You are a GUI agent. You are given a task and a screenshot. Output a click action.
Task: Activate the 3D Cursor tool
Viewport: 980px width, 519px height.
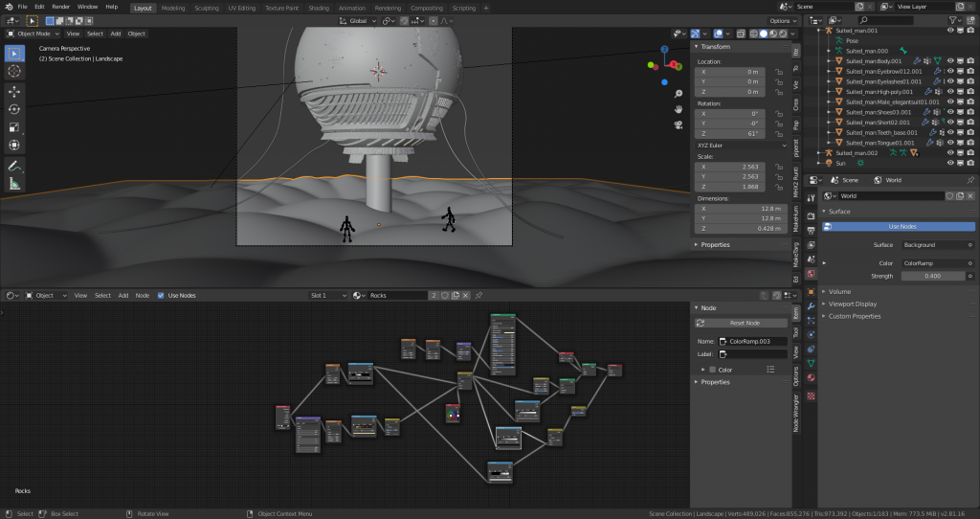point(14,71)
